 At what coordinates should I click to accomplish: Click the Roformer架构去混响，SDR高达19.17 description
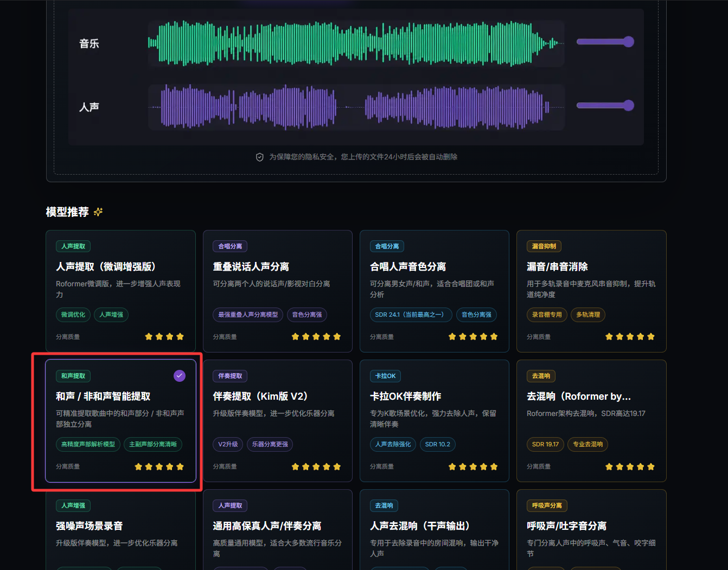click(x=586, y=413)
